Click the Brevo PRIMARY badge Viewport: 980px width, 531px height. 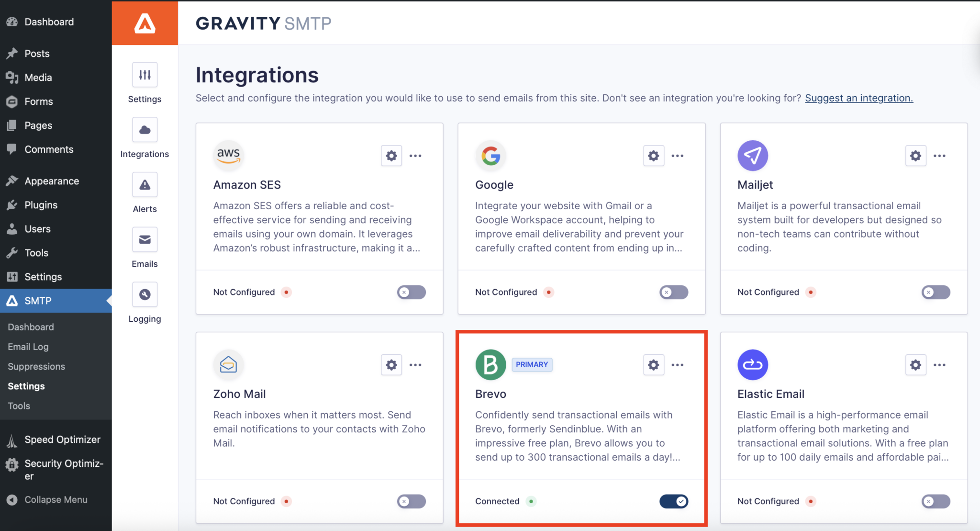pos(532,364)
